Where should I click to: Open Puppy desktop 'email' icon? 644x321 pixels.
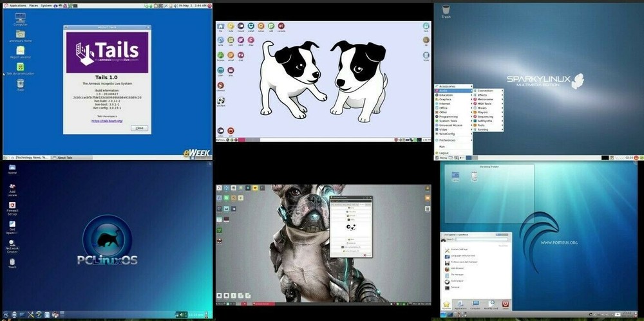pos(231,55)
